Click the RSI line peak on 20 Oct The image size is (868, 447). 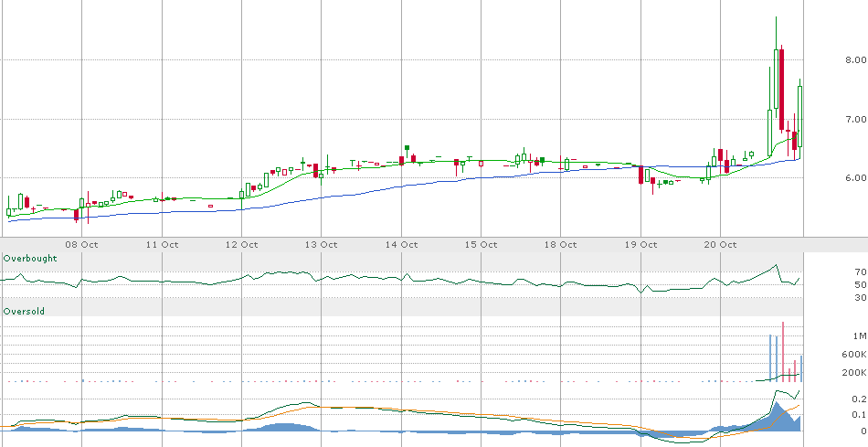pos(777,265)
